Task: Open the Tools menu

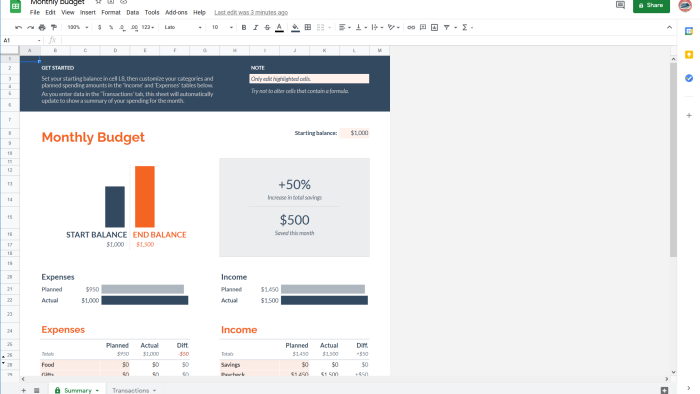Action: (x=152, y=12)
